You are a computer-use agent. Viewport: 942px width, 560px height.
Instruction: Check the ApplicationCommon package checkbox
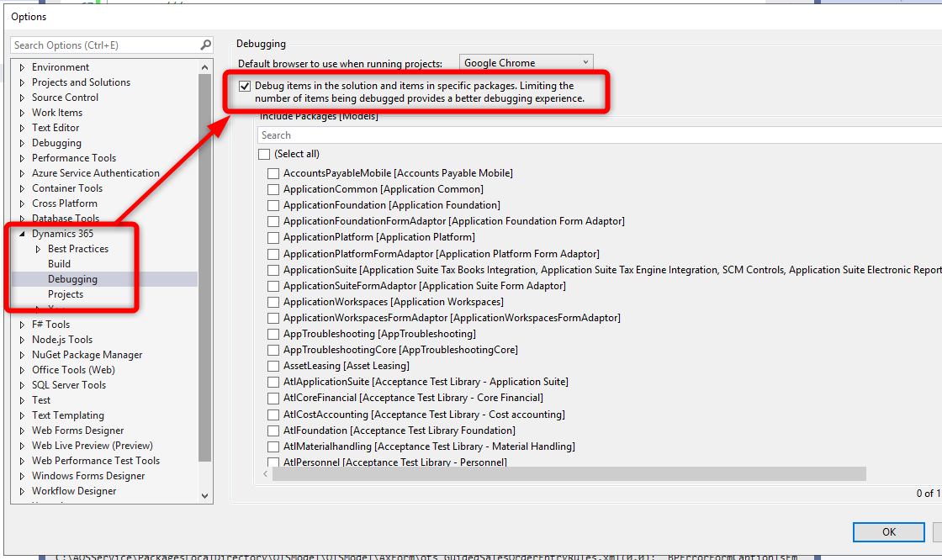click(273, 189)
